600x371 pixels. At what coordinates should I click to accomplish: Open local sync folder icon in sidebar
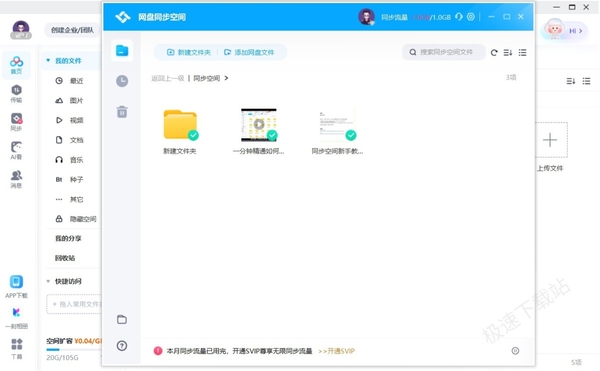coord(122,320)
